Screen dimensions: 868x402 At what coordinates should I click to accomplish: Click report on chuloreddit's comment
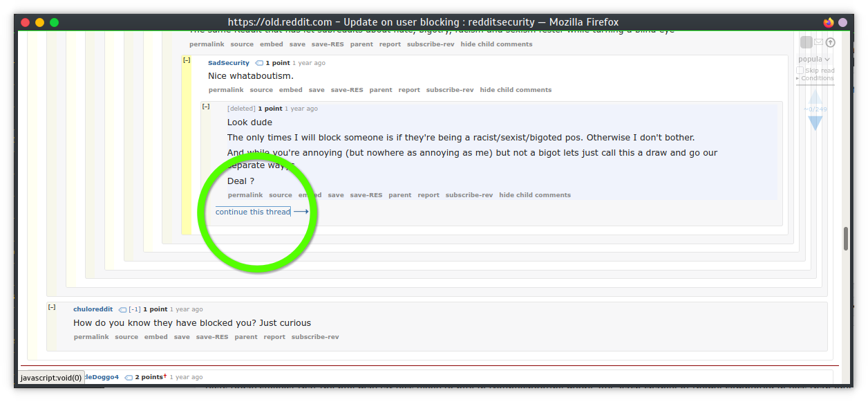[x=274, y=337]
